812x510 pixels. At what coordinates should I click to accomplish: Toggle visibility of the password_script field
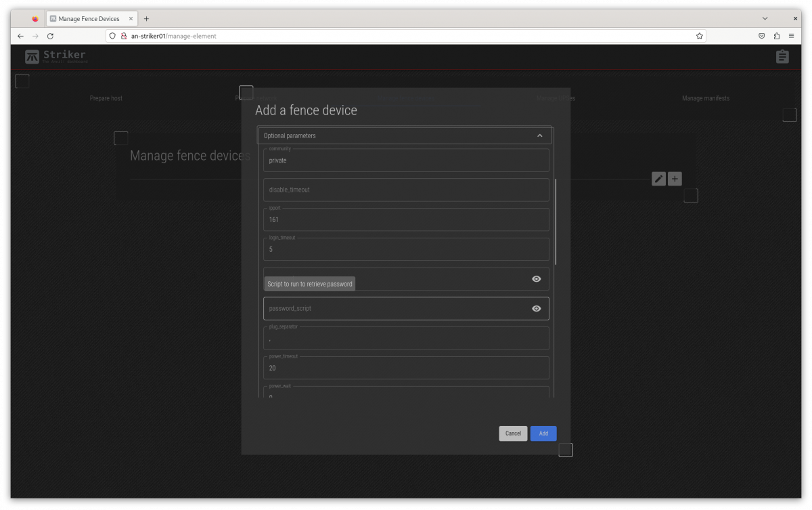[536, 309]
